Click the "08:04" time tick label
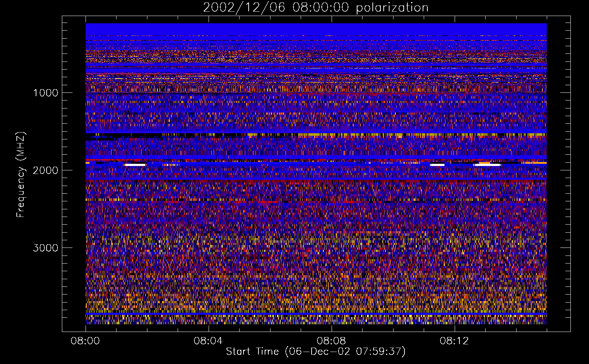The height and width of the screenshot is (364, 589). 208,341
